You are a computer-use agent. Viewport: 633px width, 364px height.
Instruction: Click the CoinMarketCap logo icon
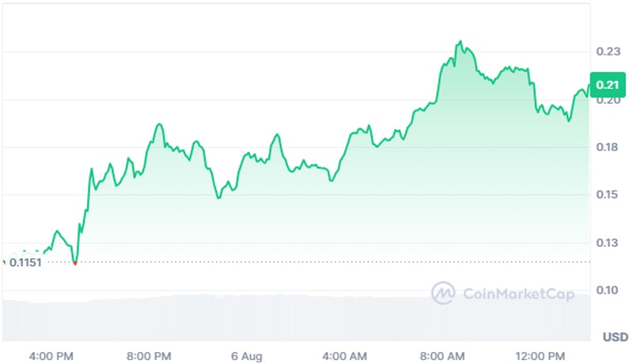(443, 294)
